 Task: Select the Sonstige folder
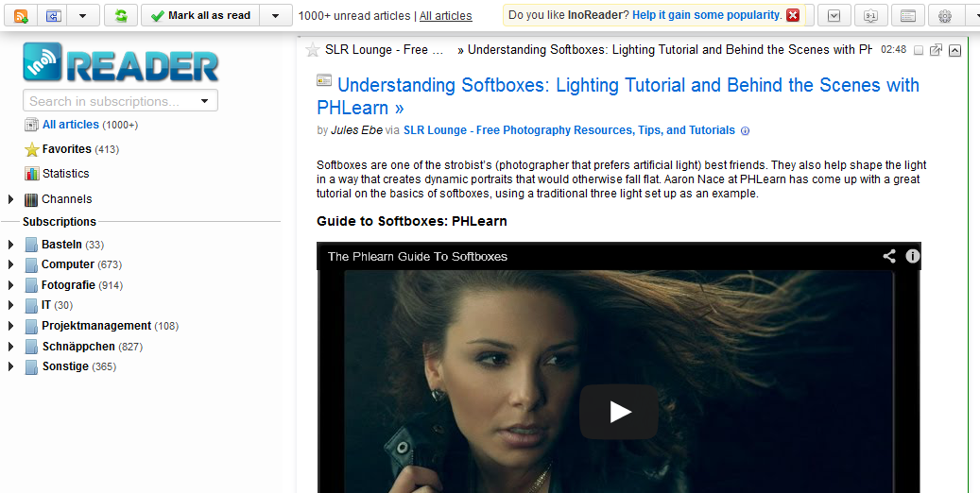click(65, 366)
